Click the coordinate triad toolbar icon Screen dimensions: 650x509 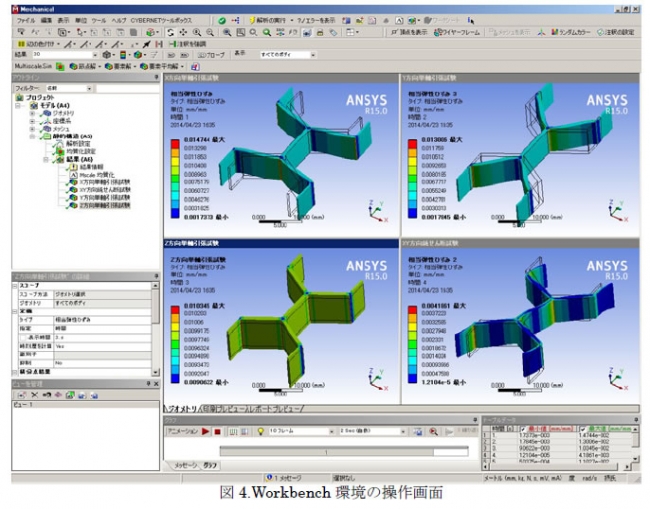pos(541,32)
